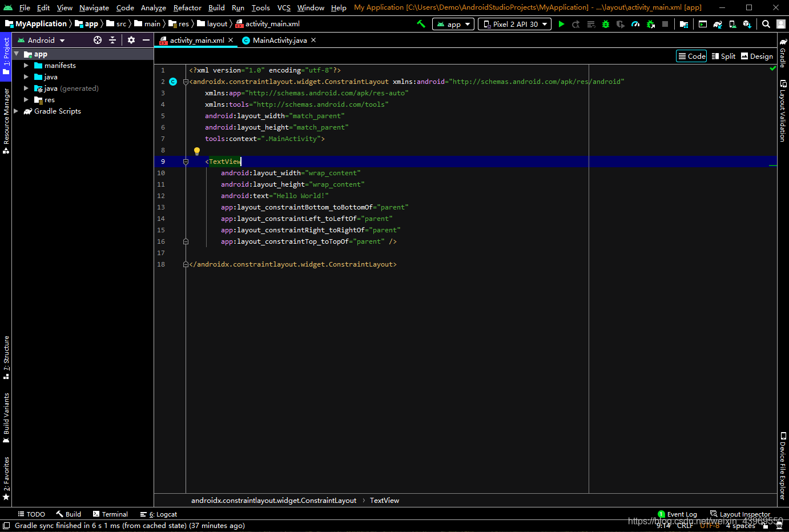Open Project panel gear settings icon
Image resolution: width=789 pixels, height=532 pixels.
[x=131, y=40]
